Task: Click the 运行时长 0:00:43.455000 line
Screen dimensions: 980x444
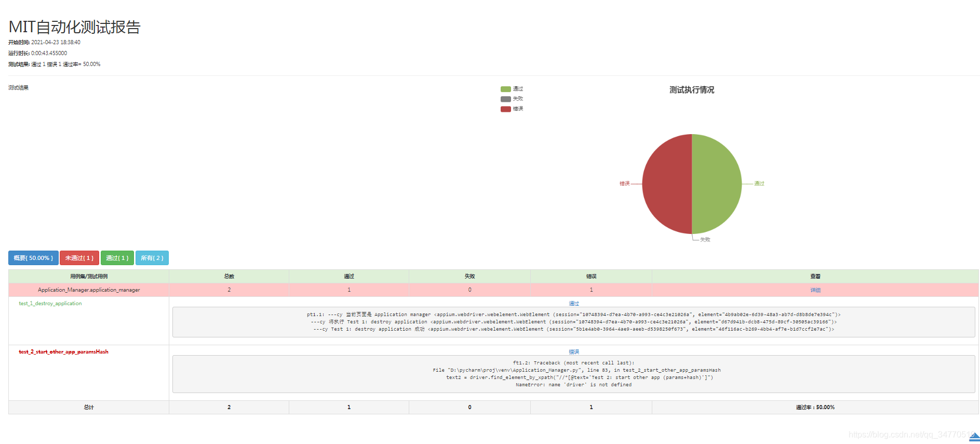Action: coord(37,54)
